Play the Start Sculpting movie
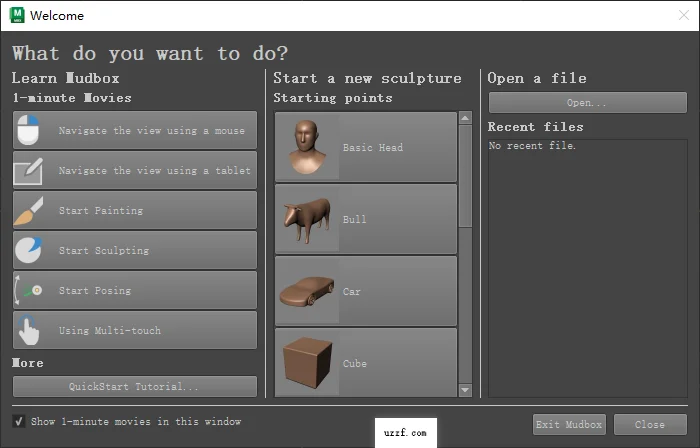The width and height of the screenshot is (700, 448). (x=135, y=250)
